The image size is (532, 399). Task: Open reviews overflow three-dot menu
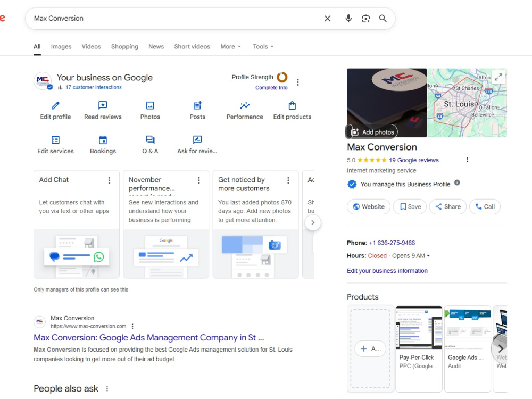click(467, 160)
